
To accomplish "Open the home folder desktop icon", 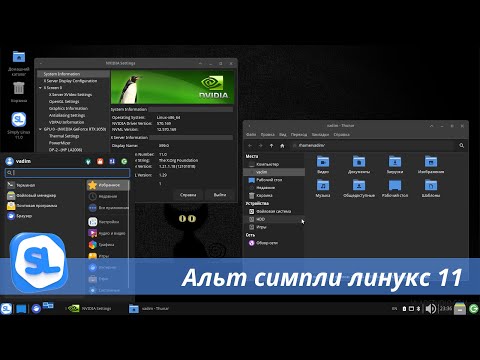I will point(19,63).
